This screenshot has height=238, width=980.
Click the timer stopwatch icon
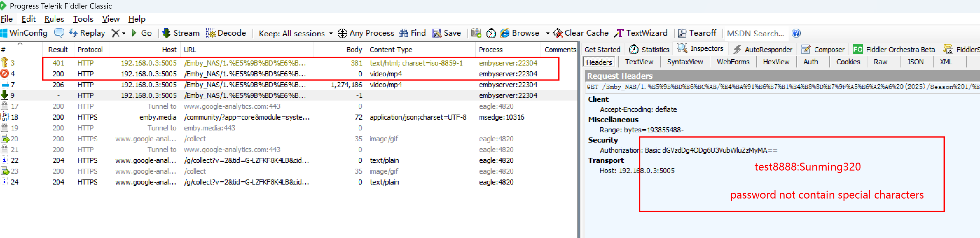pos(491,33)
